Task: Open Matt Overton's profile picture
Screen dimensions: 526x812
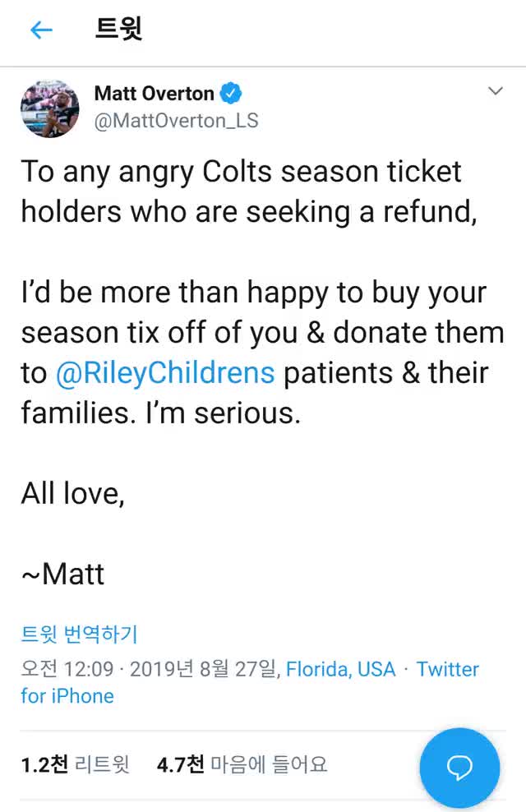Action: tap(49, 108)
